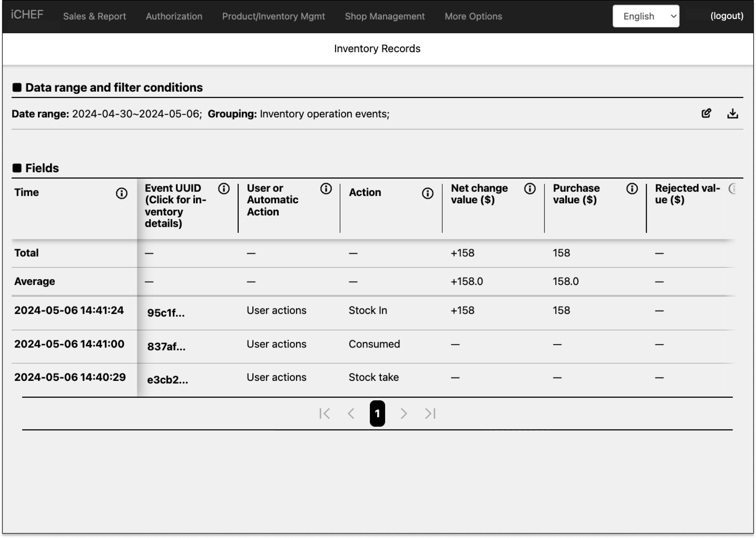
Task: Open the Shop Management menu
Action: (385, 16)
